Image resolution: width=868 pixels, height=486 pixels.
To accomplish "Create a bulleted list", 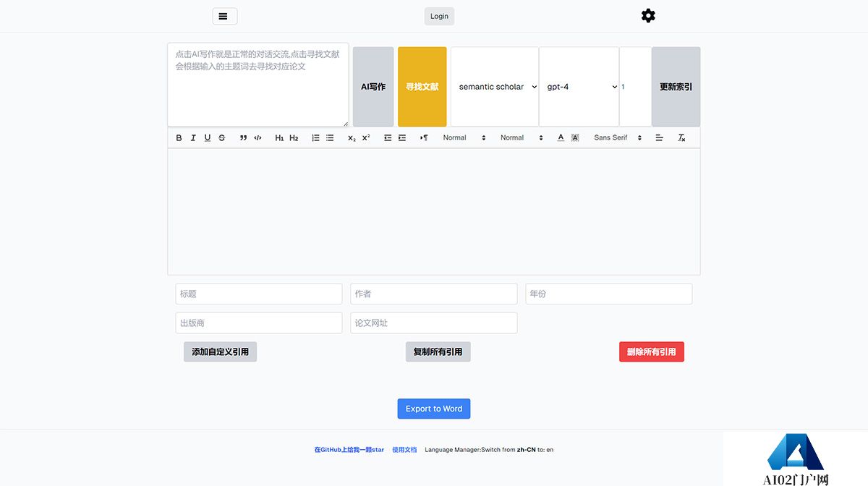I will coord(330,137).
